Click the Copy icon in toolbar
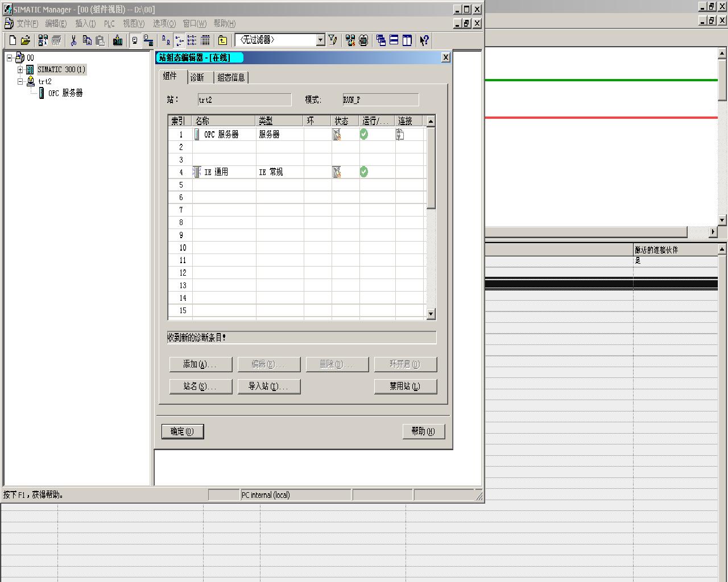This screenshot has height=582, width=728. point(87,40)
